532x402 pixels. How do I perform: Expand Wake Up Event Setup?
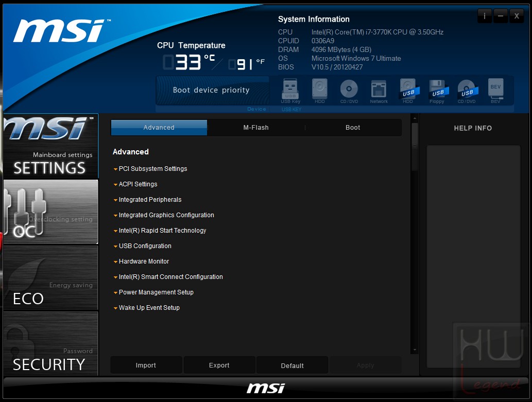(147, 308)
